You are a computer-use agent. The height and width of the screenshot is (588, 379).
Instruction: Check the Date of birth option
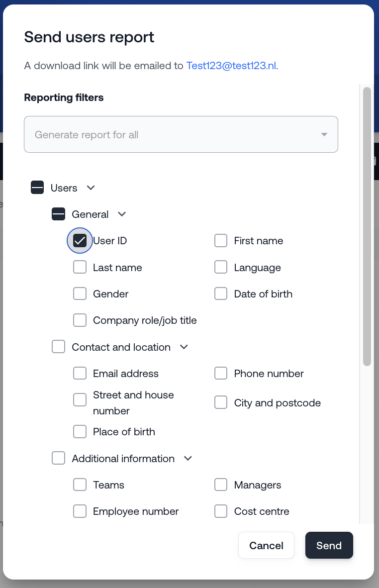221,294
